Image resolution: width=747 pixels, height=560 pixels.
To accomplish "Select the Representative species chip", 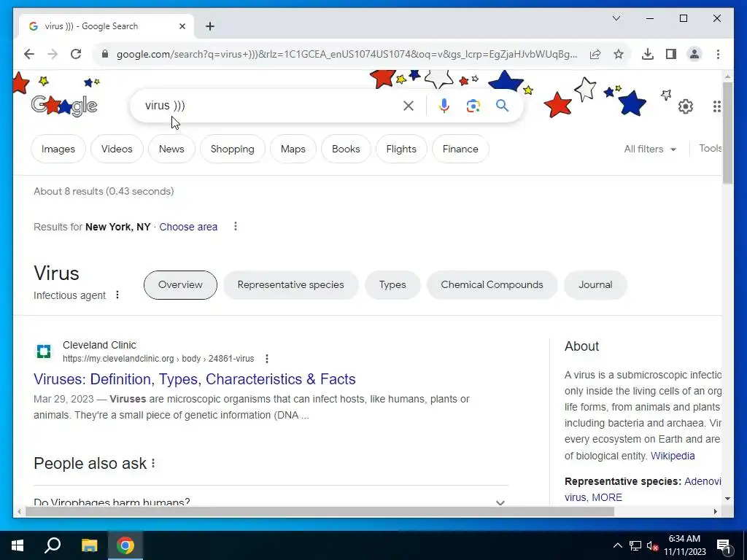I will (x=290, y=285).
